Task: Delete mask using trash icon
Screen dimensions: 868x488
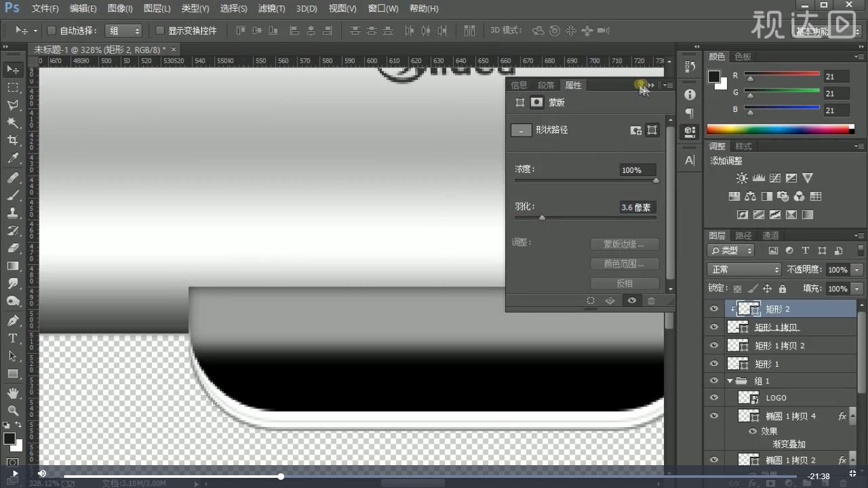Action: pos(651,301)
